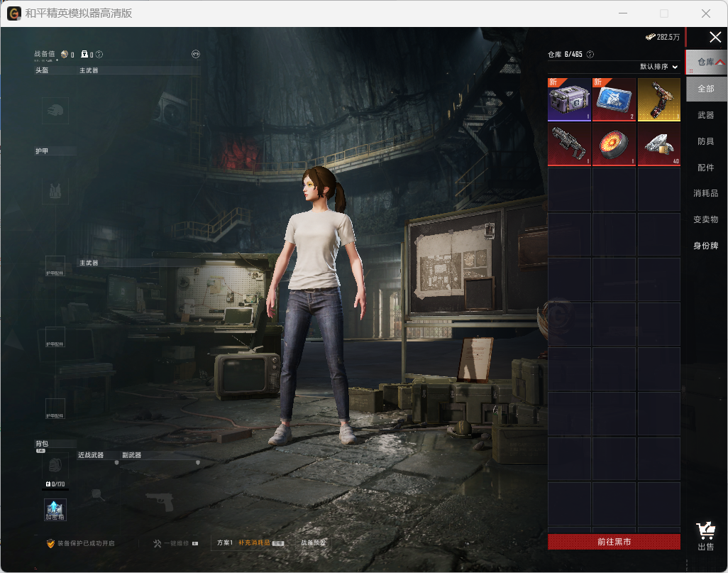Image resolution: width=728 pixels, height=573 pixels.
Task: Open the 战备预设 loadout preset
Action: [x=314, y=542]
